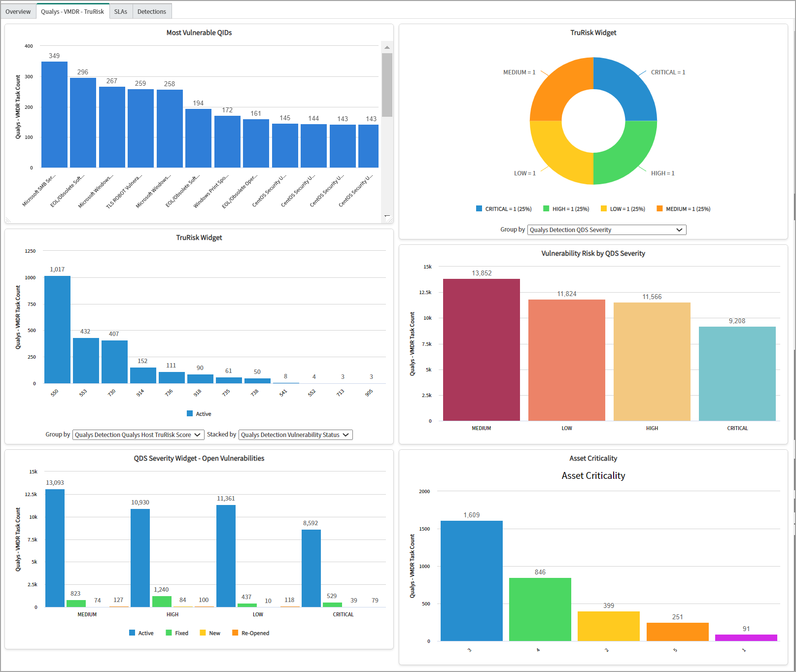Toggle the Active legend under TruRisk Widget
The height and width of the screenshot is (672, 796).
pos(199,414)
